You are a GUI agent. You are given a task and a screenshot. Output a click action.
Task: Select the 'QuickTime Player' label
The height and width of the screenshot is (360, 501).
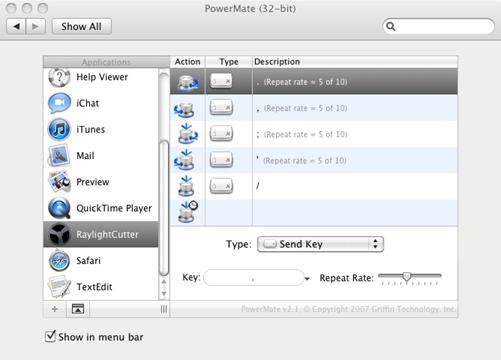point(114,208)
